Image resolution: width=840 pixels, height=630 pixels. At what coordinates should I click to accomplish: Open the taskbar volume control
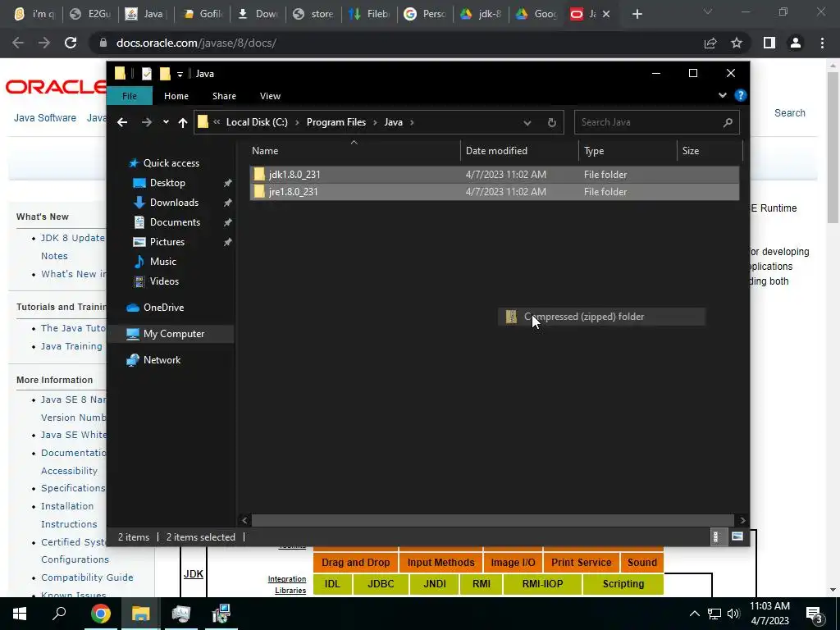[733, 614]
